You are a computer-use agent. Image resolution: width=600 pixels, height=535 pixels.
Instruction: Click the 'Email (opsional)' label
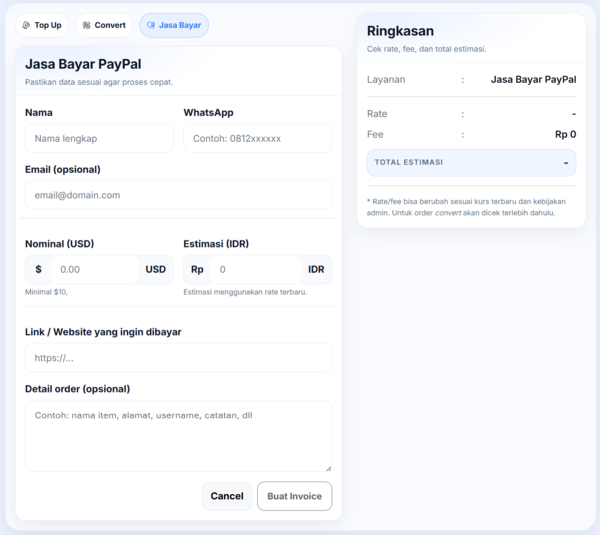pos(63,170)
